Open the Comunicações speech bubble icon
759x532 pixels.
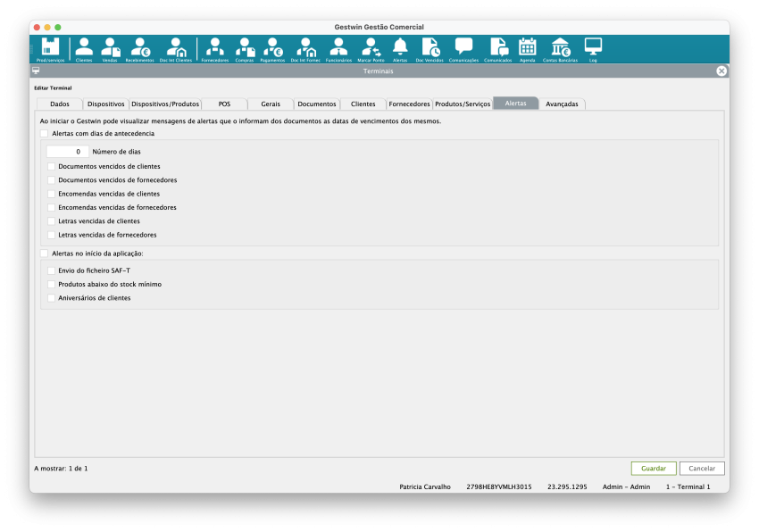(x=463, y=48)
